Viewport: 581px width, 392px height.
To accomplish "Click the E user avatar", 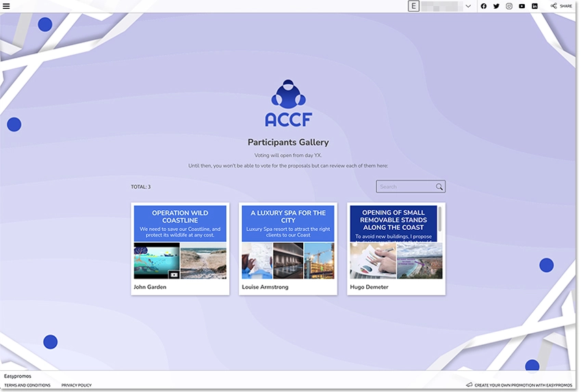I will 413,6.
